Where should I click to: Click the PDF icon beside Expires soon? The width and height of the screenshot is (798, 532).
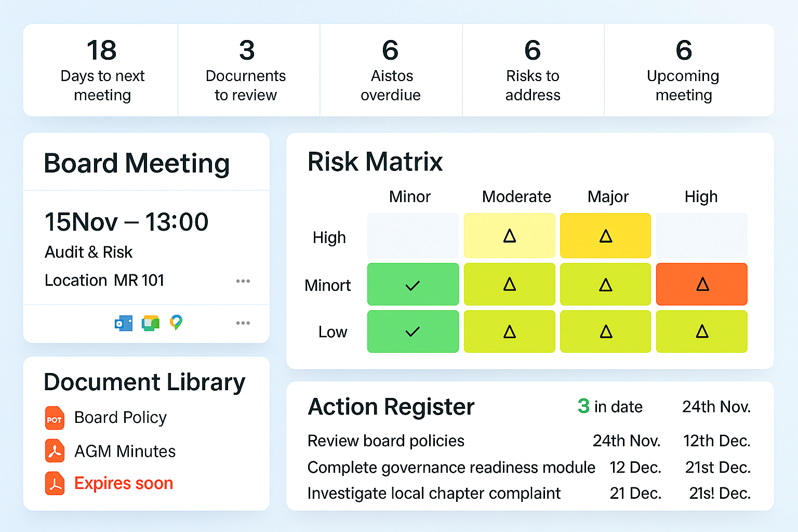point(55,483)
